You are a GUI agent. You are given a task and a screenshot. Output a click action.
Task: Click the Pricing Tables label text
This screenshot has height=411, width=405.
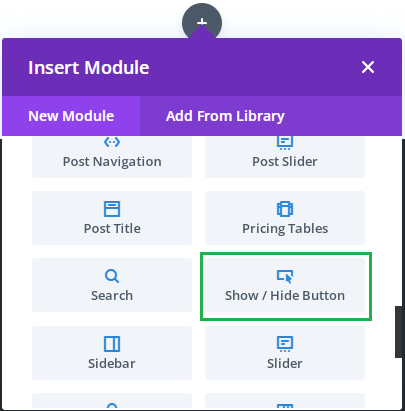tap(285, 228)
